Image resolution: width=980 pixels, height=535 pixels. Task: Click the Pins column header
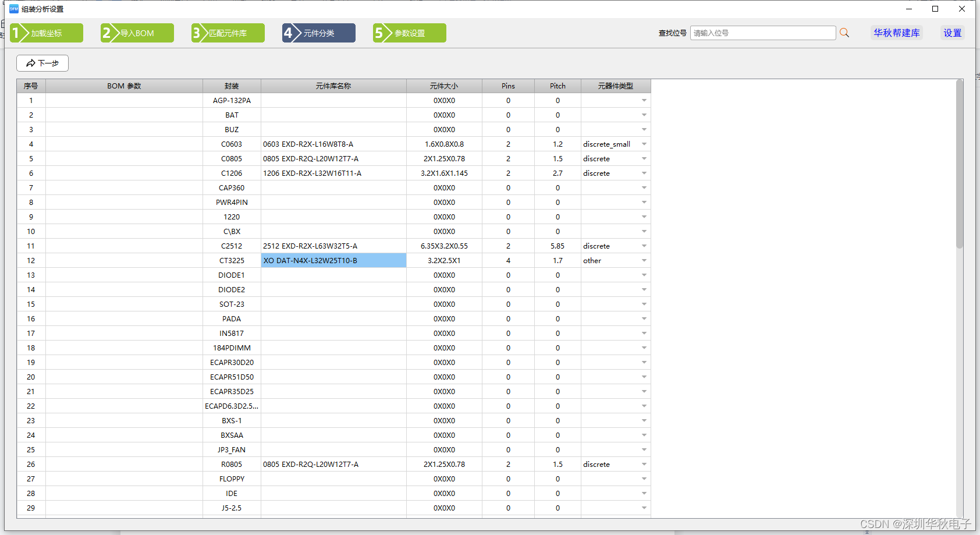pos(508,86)
